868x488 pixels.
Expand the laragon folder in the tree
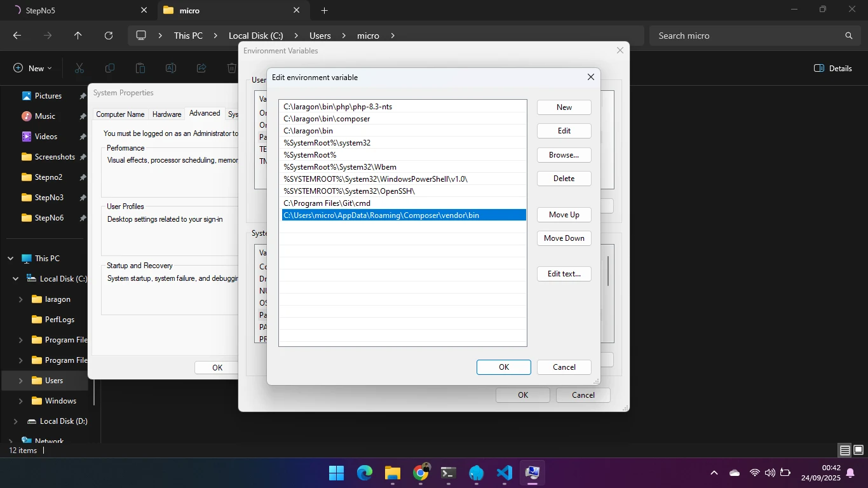tap(21, 299)
